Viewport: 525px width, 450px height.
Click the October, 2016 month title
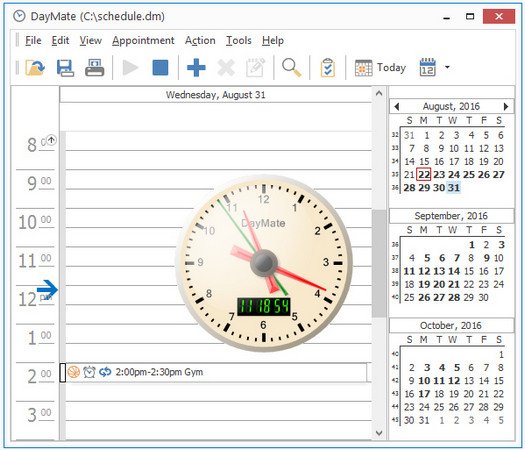[451, 325]
